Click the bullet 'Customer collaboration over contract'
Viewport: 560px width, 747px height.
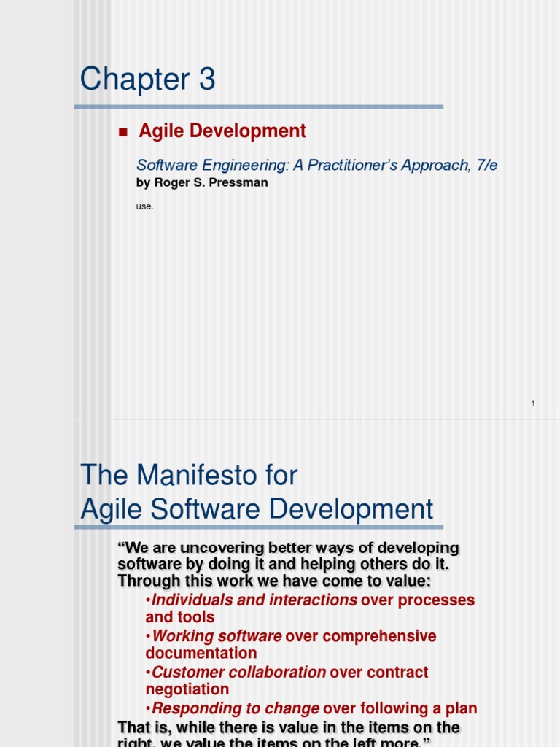click(x=287, y=672)
